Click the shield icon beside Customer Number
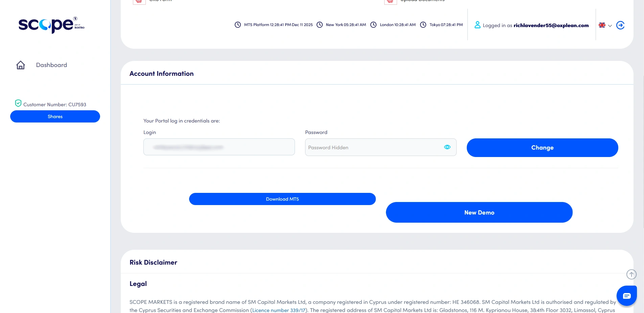 [x=18, y=103]
